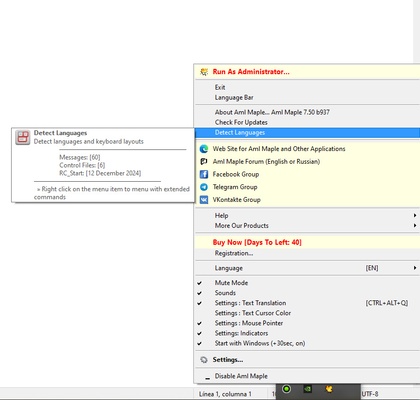Click More Our Products label

[241, 225]
